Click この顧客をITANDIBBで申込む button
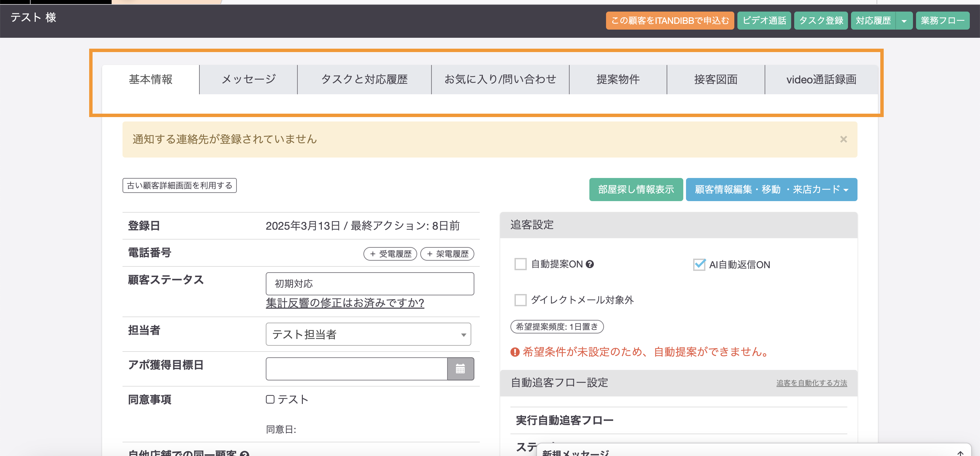Screen dimensions: 980x456 click(670, 20)
